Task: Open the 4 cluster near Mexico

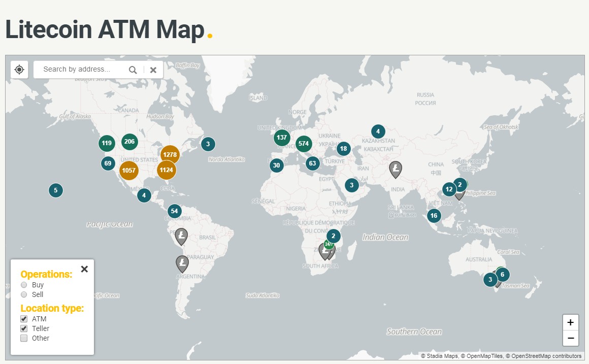Action: click(144, 195)
